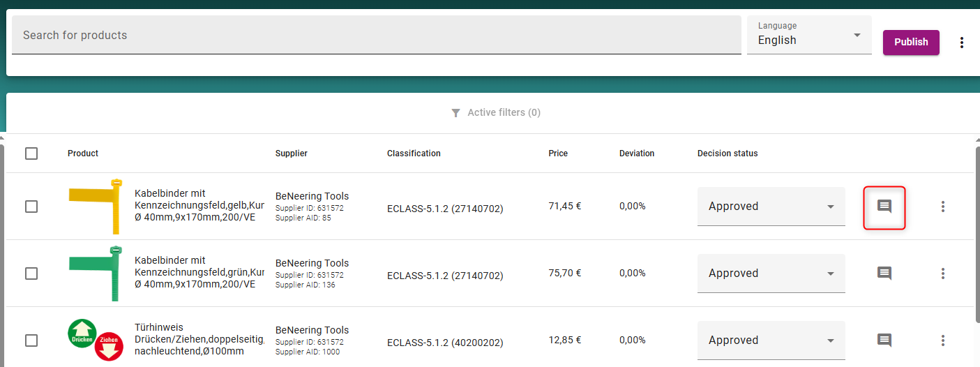Screen dimensions: 980x367
Task: Open the Language dropdown
Action: [809, 35]
